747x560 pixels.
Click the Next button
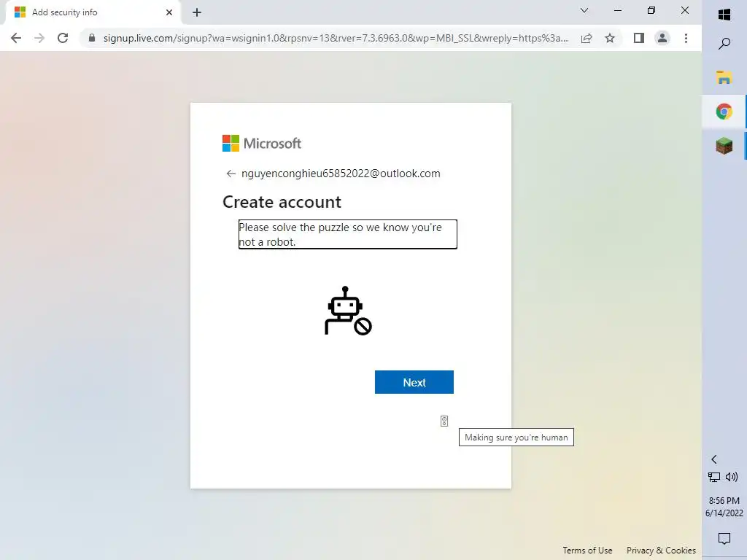coord(414,382)
